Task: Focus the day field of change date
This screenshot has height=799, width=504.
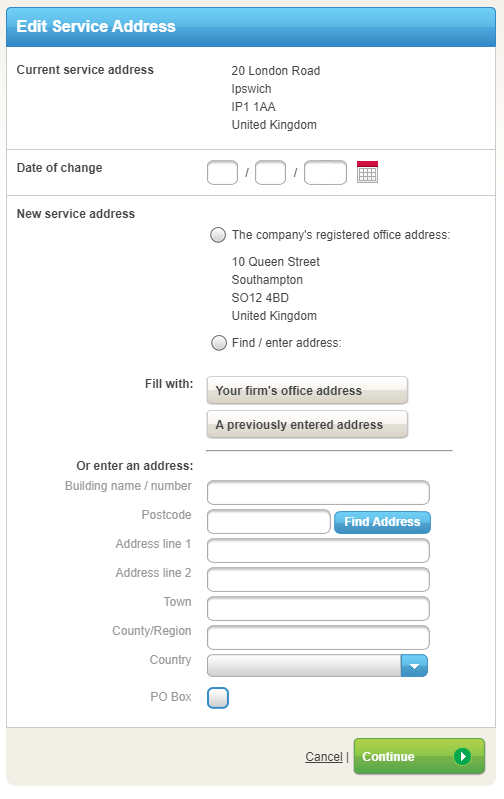Action: point(222,172)
